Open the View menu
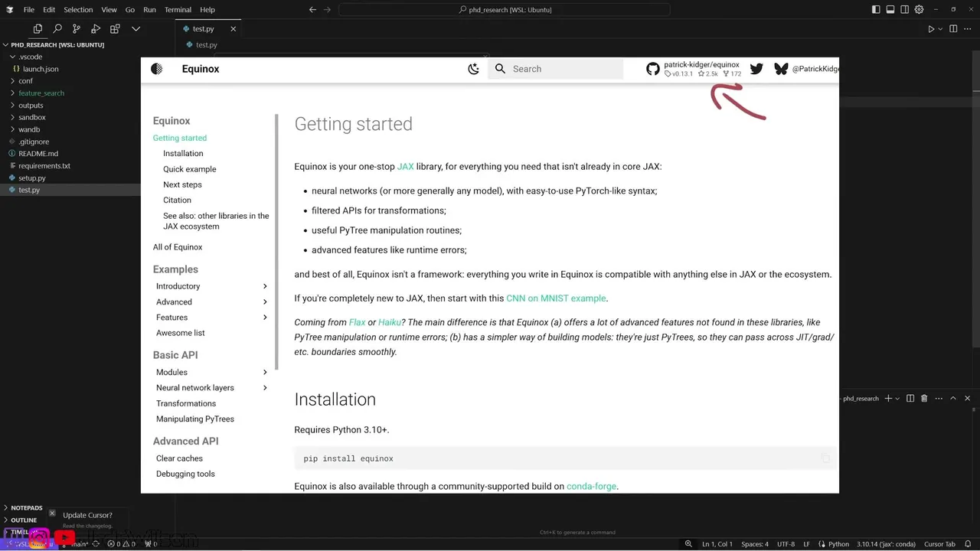The width and height of the screenshot is (980, 551). click(109, 10)
